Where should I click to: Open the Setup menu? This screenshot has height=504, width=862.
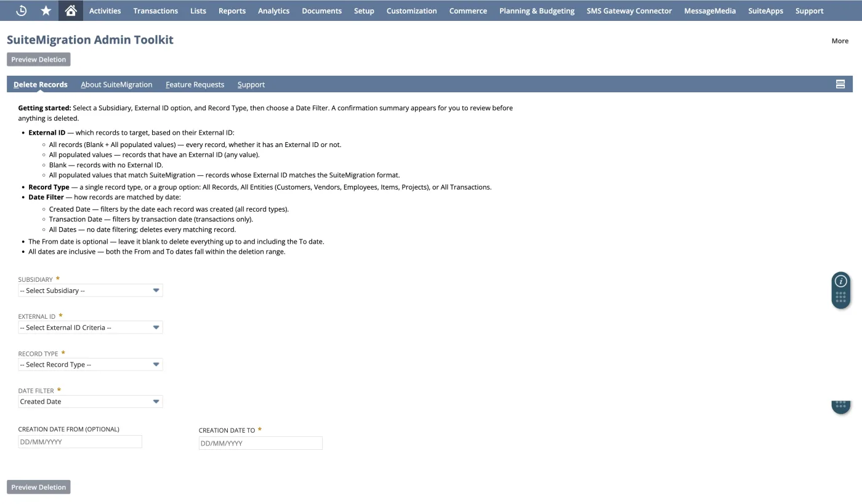click(x=364, y=10)
